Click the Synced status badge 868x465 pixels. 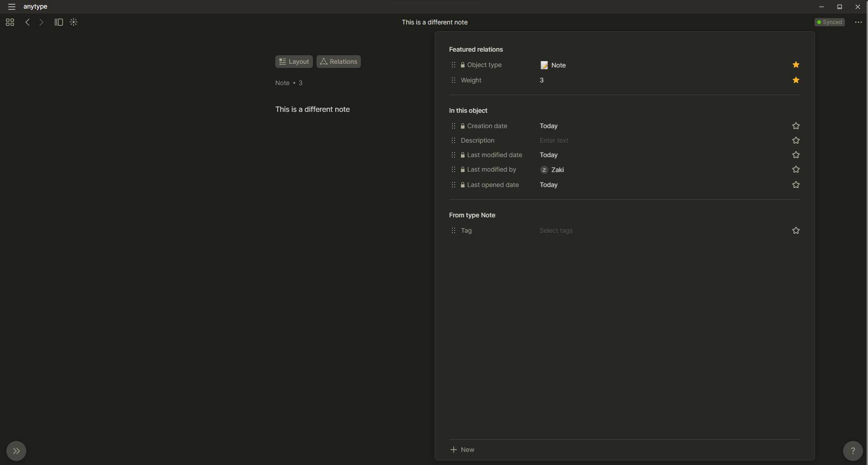click(830, 22)
